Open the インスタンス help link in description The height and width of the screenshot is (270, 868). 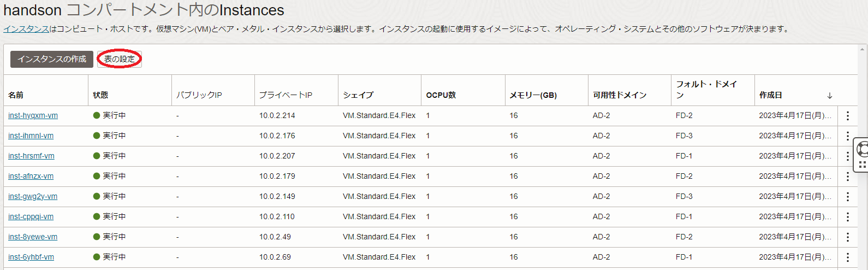click(26, 29)
